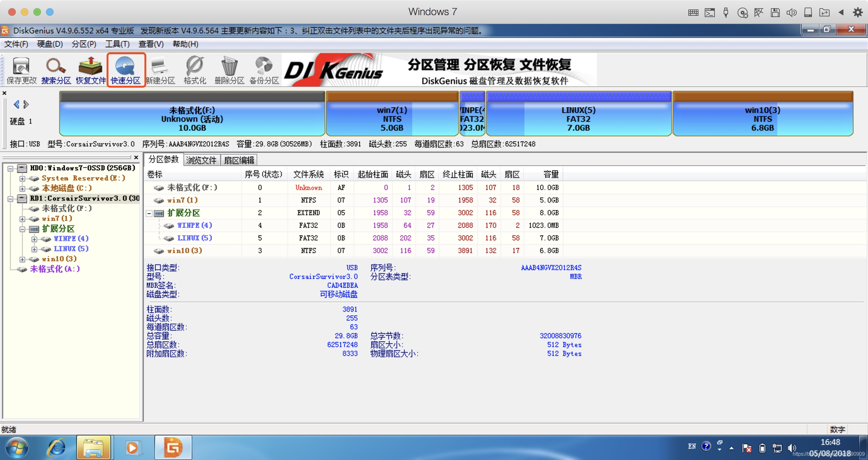Collapse 扩展分区 row in partition table
The image size is (868, 460).
coord(149,214)
